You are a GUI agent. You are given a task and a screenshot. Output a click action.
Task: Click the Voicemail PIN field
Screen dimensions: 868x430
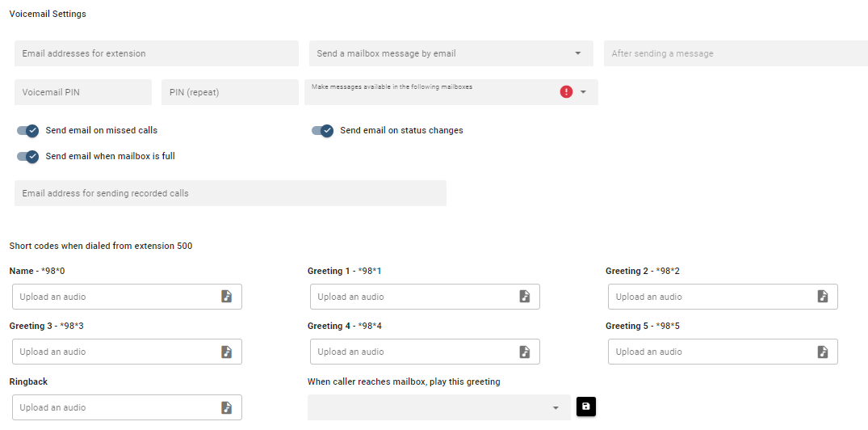(x=82, y=92)
